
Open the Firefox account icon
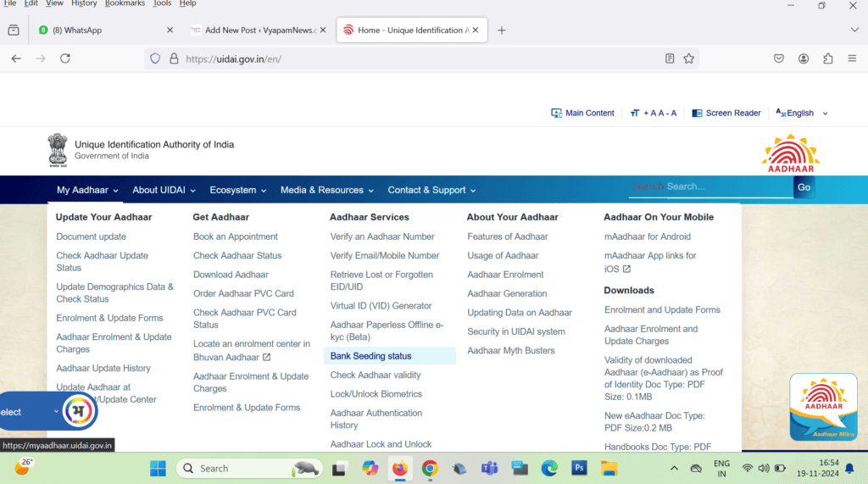(x=804, y=58)
